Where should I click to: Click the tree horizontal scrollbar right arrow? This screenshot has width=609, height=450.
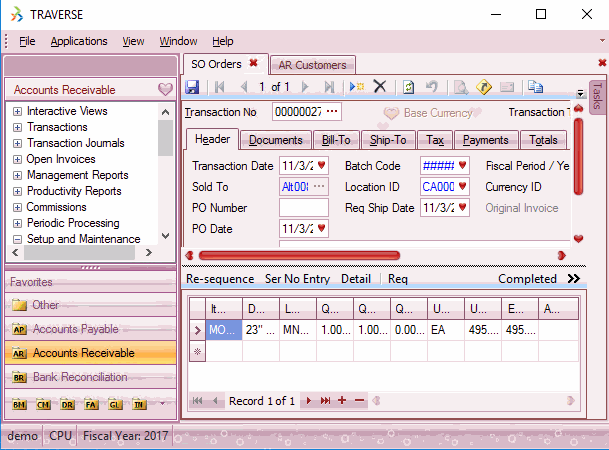pos(149,252)
